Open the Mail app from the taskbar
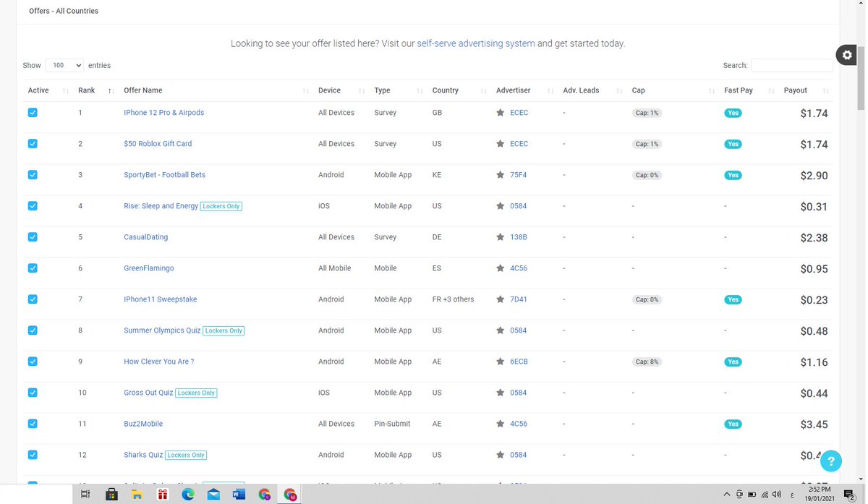The height and width of the screenshot is (504, 868). click(x=213, y=495)
